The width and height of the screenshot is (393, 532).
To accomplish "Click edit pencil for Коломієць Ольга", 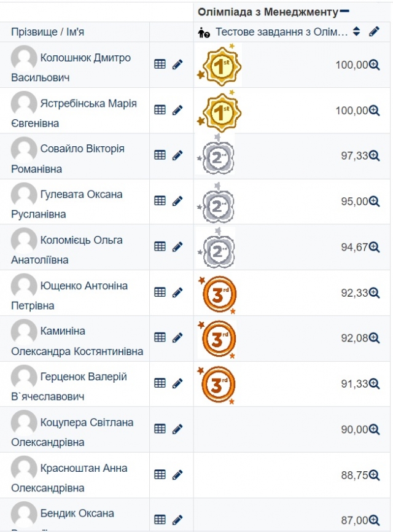I will pos(177,246).
